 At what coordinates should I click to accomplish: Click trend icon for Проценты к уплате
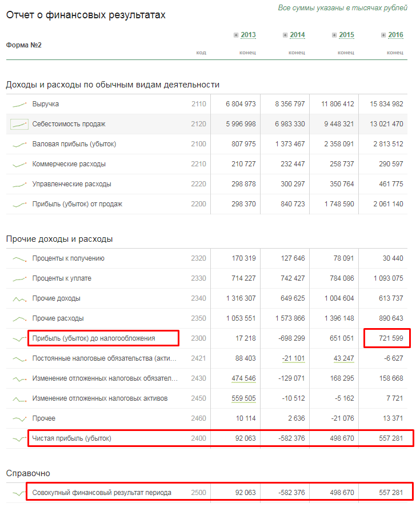(x=19, y=278)
